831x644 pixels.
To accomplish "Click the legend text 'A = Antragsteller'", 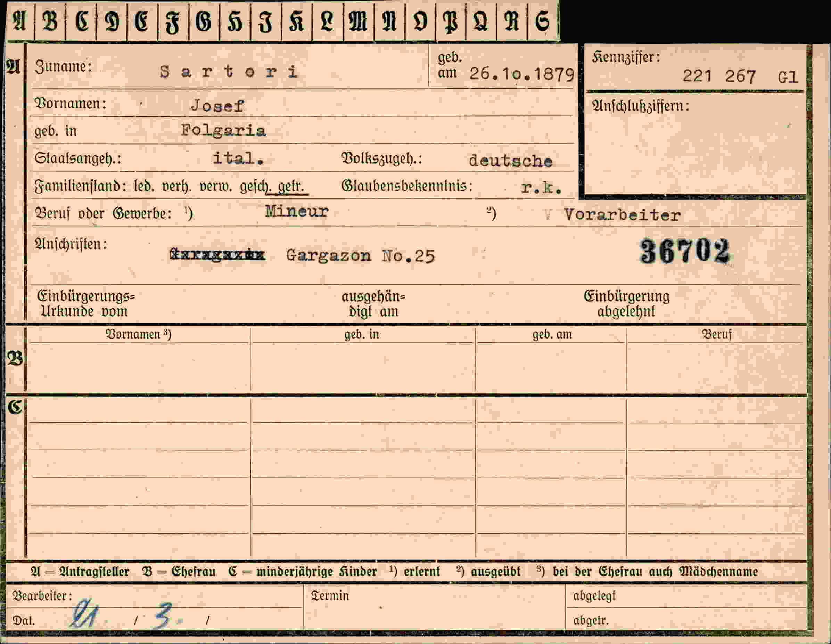I will click(80, 572).
